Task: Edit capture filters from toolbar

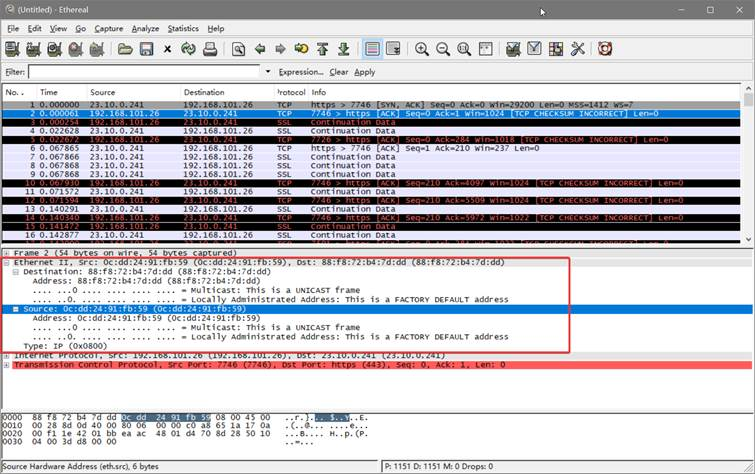Action: coord(513,49)
